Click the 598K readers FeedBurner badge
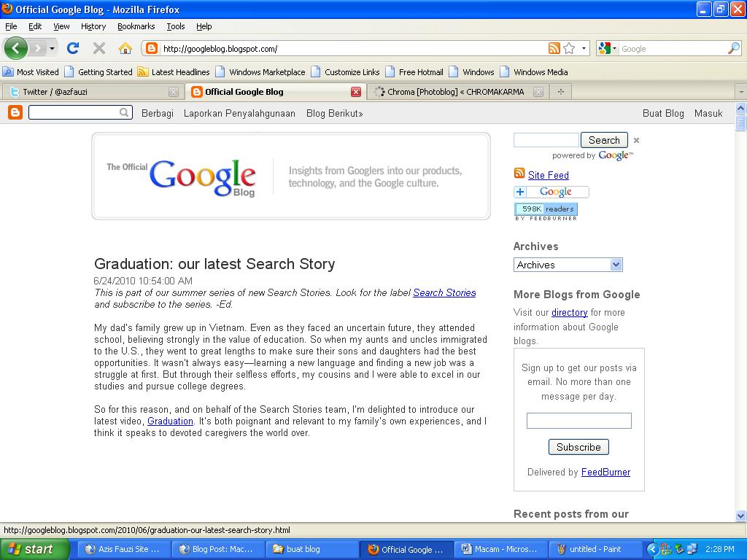This screenshot has width=747, height=560. pos(546,211)
